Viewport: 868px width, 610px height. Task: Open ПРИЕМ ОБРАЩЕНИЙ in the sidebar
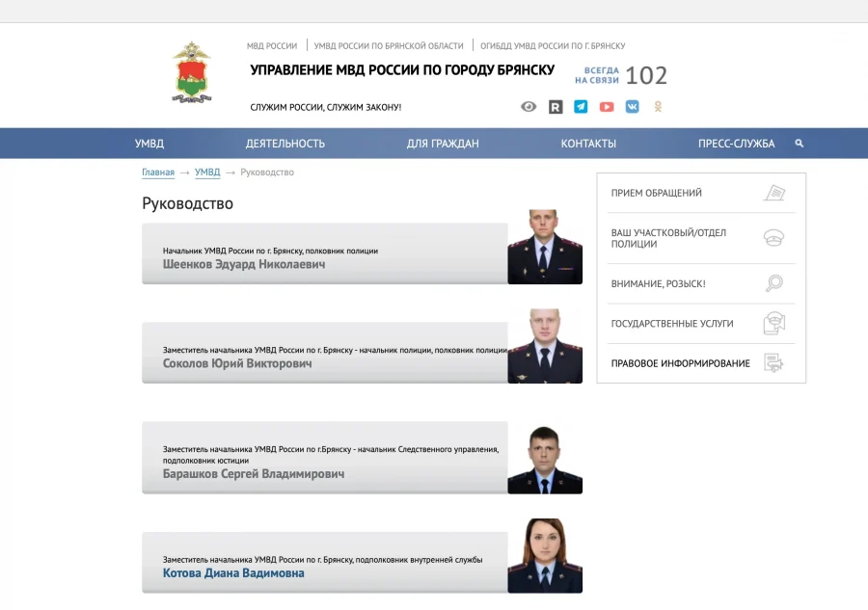point(657,194)
